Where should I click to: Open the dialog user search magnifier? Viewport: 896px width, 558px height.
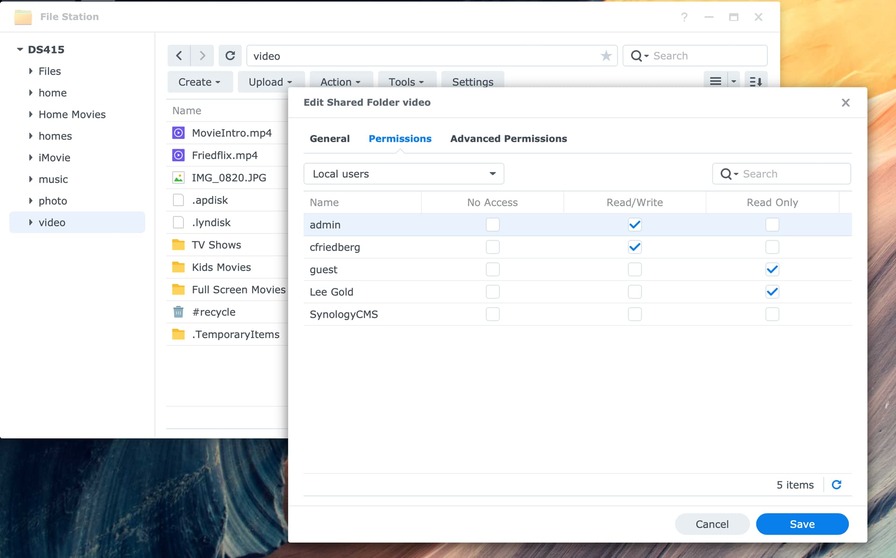coord(729,174)
